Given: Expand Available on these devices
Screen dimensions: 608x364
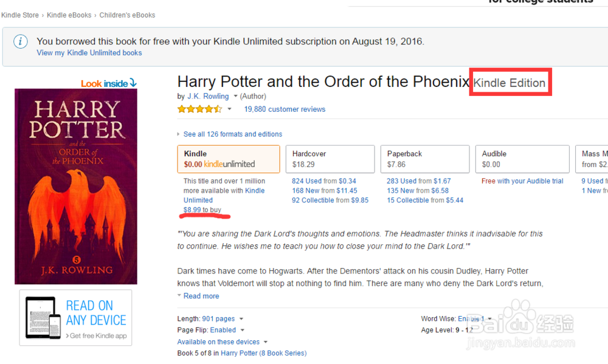Looking at the screenshot, I should pyautogui.click(x=265, y=342).
